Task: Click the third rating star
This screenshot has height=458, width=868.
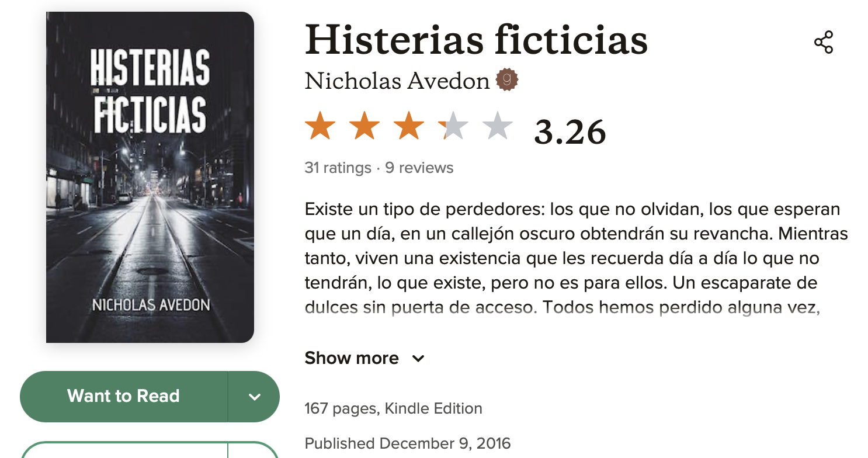Action: [x=409, y=127]
